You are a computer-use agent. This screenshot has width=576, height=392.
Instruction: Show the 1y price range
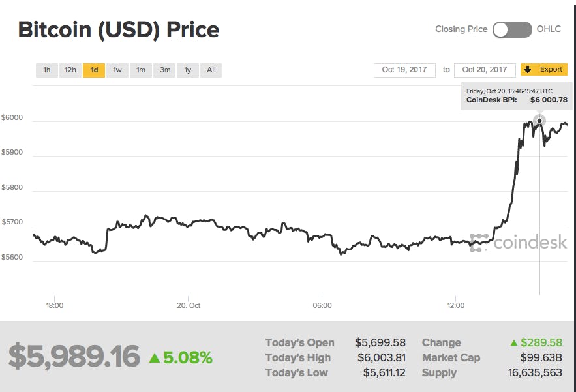(x=188, y=70)
